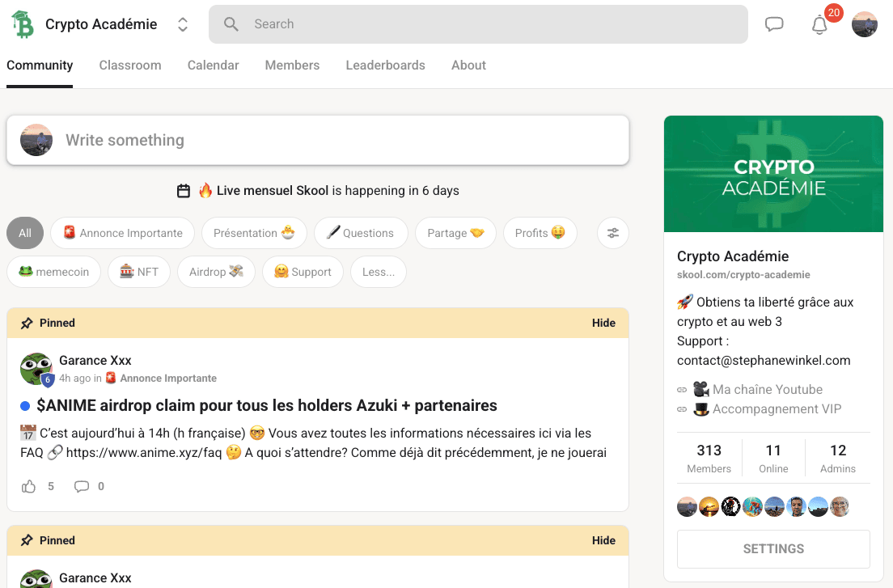Click the Search input field
893x588 pixels.
pyautogui.click(x=478, y=24)
